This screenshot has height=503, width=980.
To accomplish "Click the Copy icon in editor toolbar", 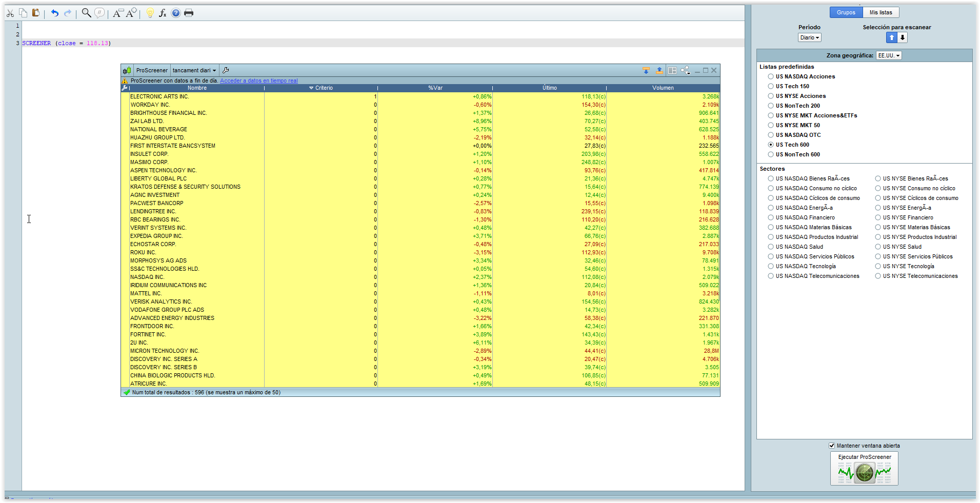I will [x=23, y=13].
